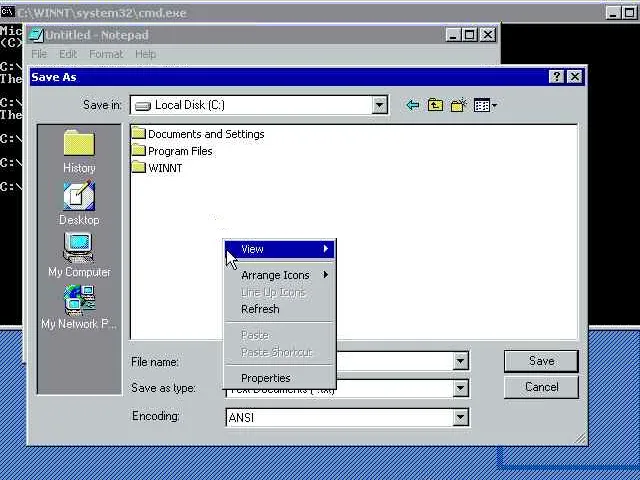
Task: Click the Cancel button
Action: (x=541, y=387)
